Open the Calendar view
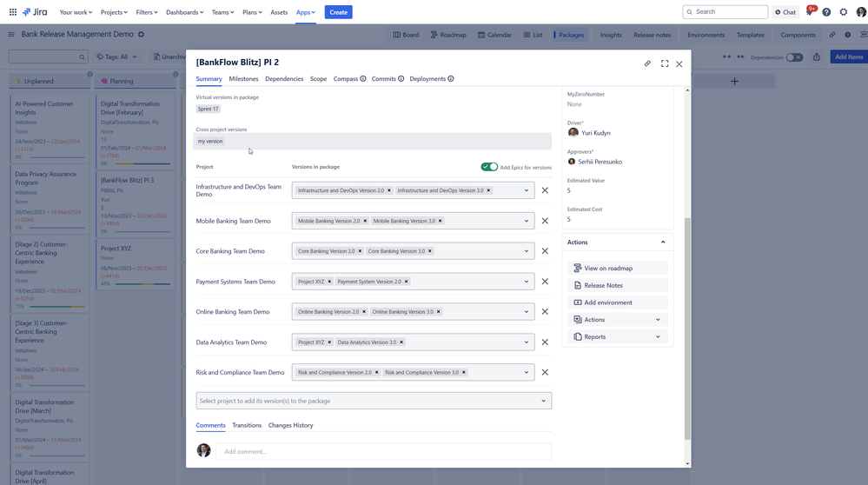The width and height of the screenshot is (868, 485). [x=495, y=35]
